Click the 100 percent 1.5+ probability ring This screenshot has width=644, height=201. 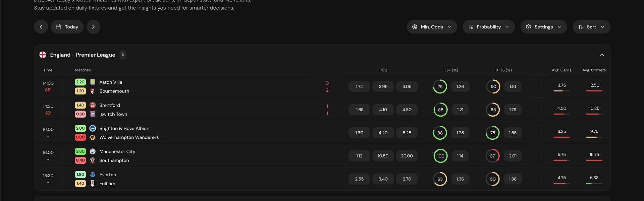[x=440, y=156]
